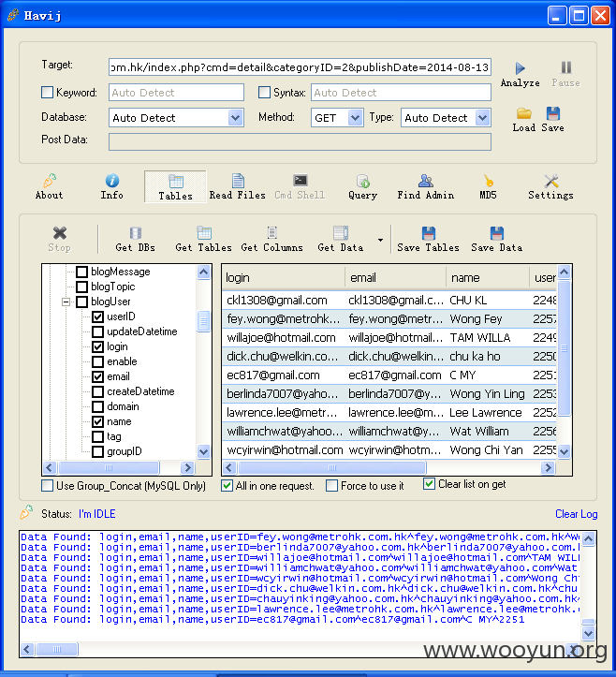Click the Stop X icon
Screen dimensions: 616x677
tap(60, 233)
